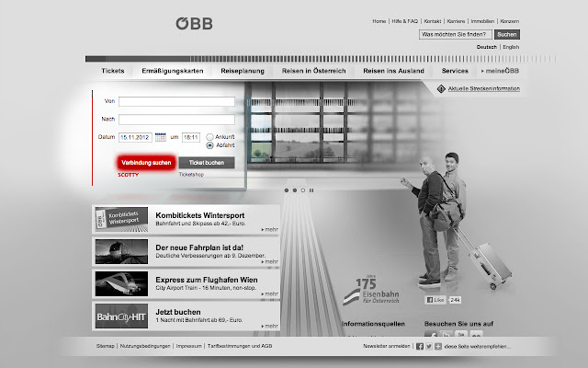Switch language to Deutsch
The height and width of the screenshot is (368, 588).
coord(486,47)
